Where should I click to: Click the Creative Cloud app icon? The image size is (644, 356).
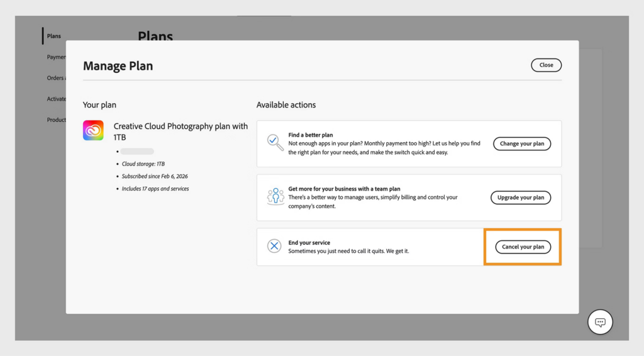click(x=93, y=130)
